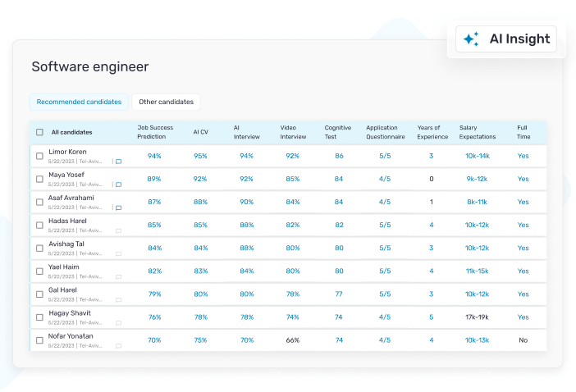Click the AI Insight button

[505, 39]
